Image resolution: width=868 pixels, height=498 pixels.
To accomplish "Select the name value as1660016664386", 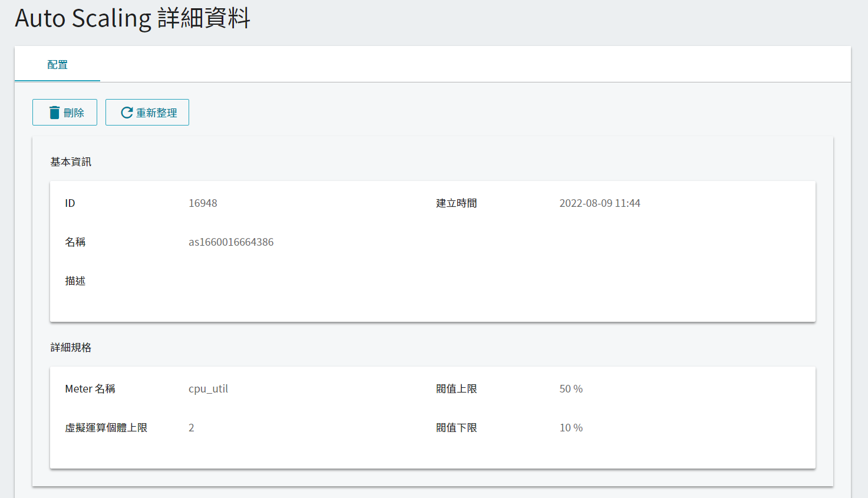I will click(231, 242).
